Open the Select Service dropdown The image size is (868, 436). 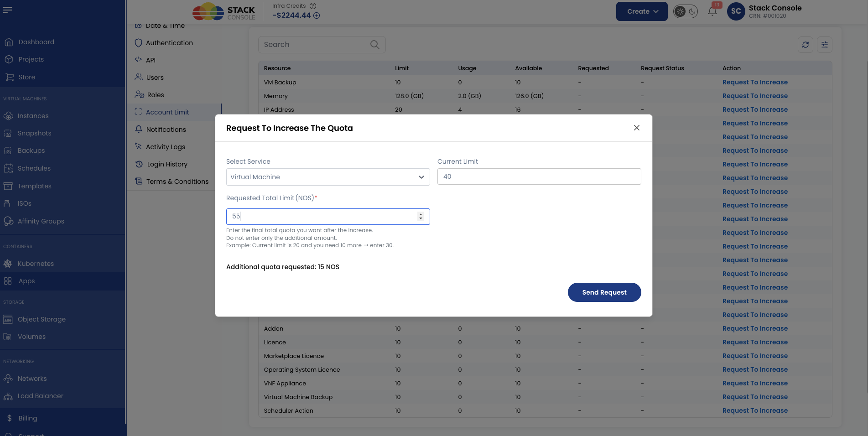tap(328, 177)
